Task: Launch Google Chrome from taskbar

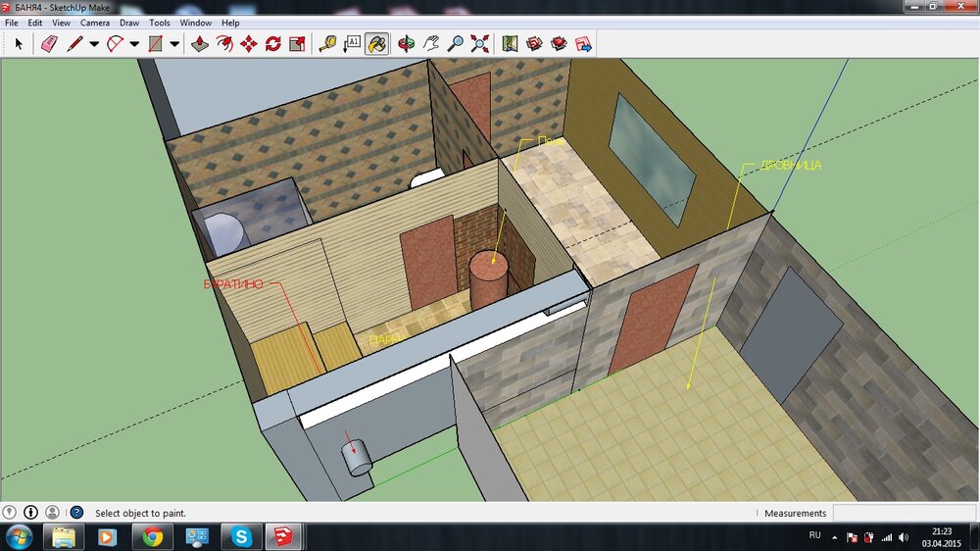Action: (153, 536)
